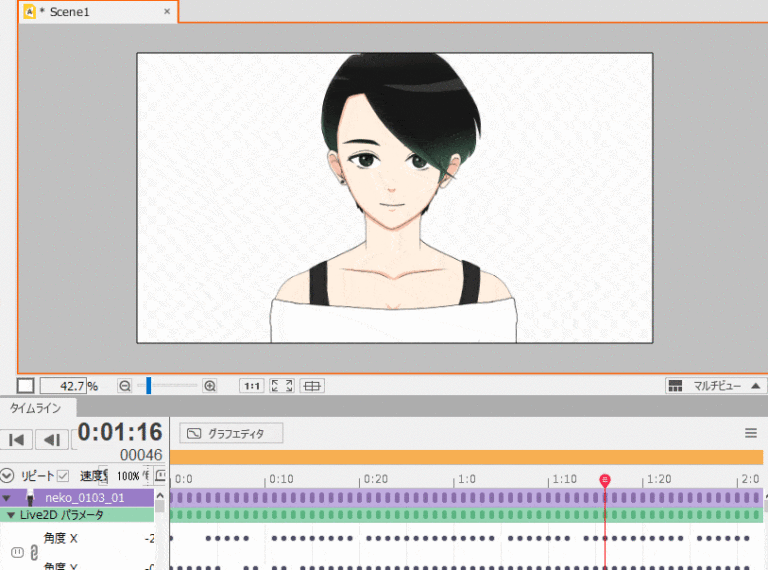The height and width of the screenshot is (570, 768).
Task: Click the circled chevron next to リピート
Action: (8, 476)
